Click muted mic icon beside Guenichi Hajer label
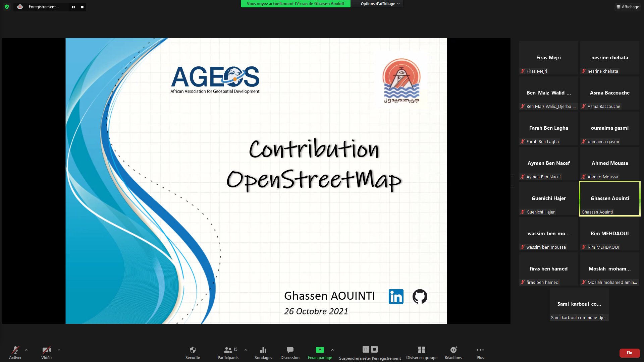644x362 pixels. (x=523, y=212)
